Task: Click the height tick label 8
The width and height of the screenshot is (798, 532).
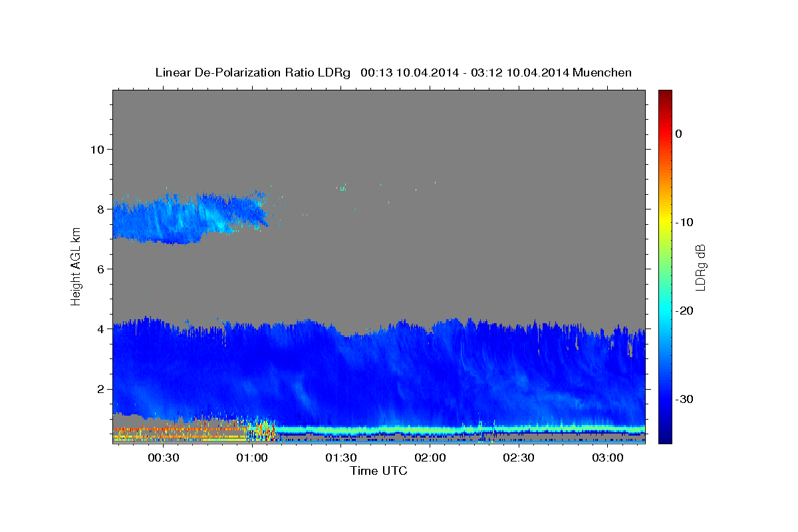Action: (x=100, y=209)
